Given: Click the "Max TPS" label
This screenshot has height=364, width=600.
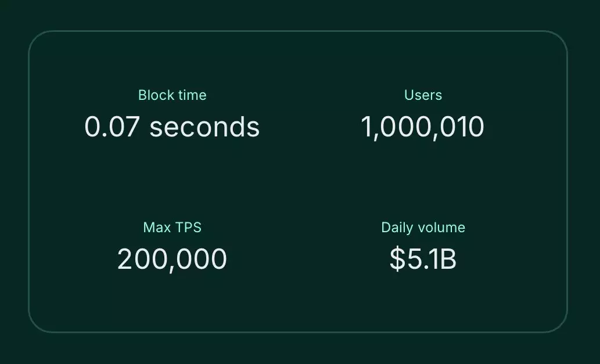Looking at the screenshot, I should tap(172, 227).
